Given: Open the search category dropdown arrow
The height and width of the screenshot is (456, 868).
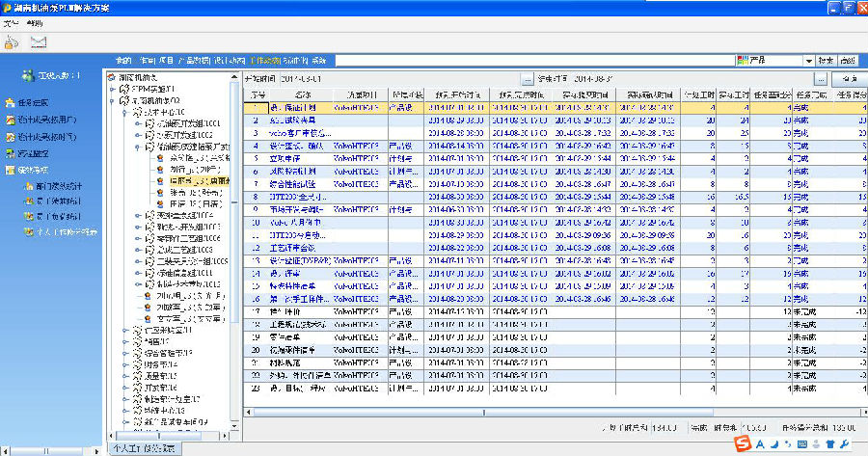Looking at the screenshot, I should [x=806, y=61].
